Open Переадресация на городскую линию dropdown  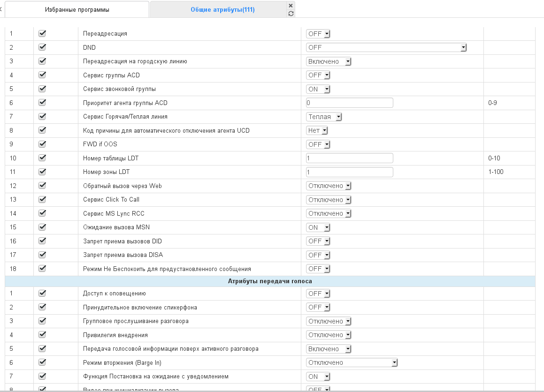coord(329,61)
